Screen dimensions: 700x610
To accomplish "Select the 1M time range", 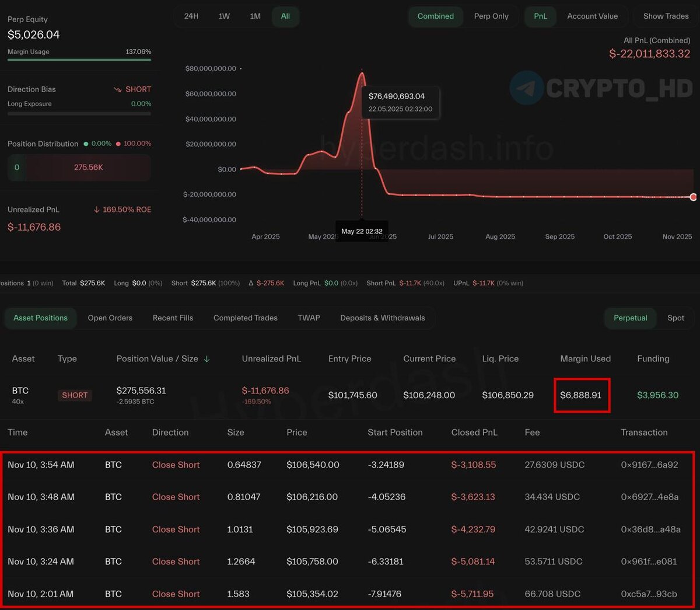I will pyautogui.click(x=255, y=16).
